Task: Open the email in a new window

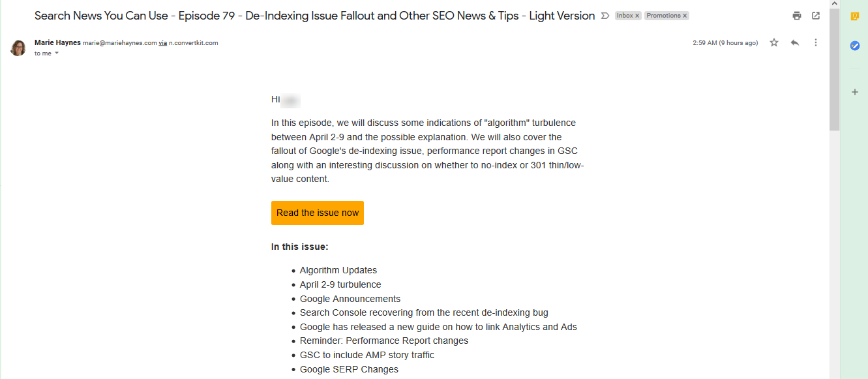Action: (816, 16)
